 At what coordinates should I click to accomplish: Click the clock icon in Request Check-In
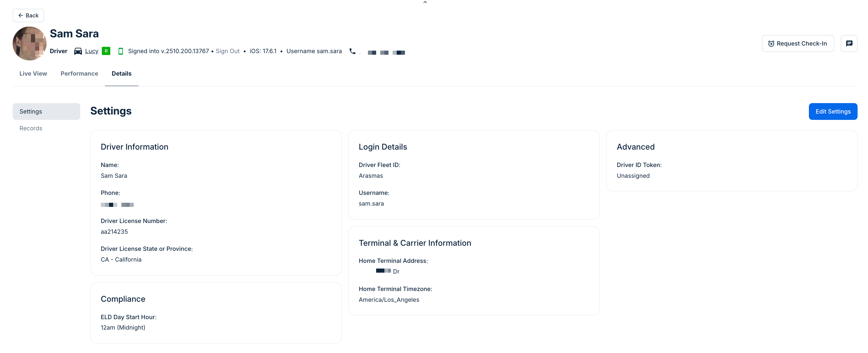click(771, 44)
